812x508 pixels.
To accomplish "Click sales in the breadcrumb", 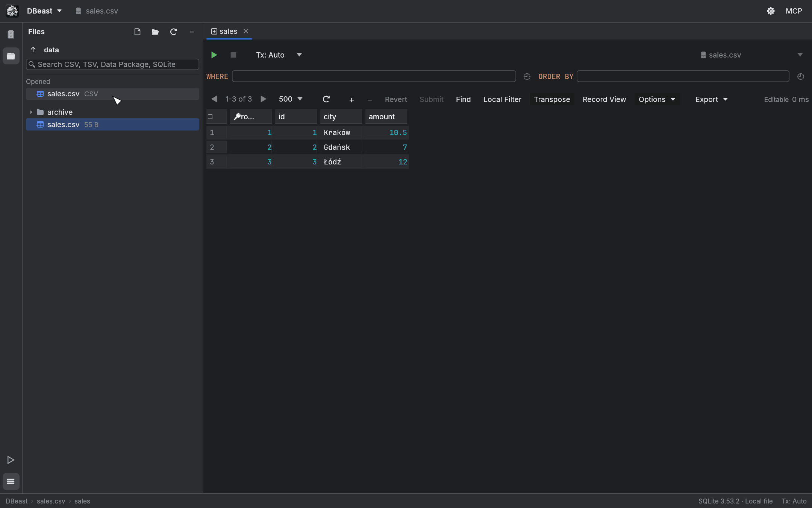I will coord(82,501).
